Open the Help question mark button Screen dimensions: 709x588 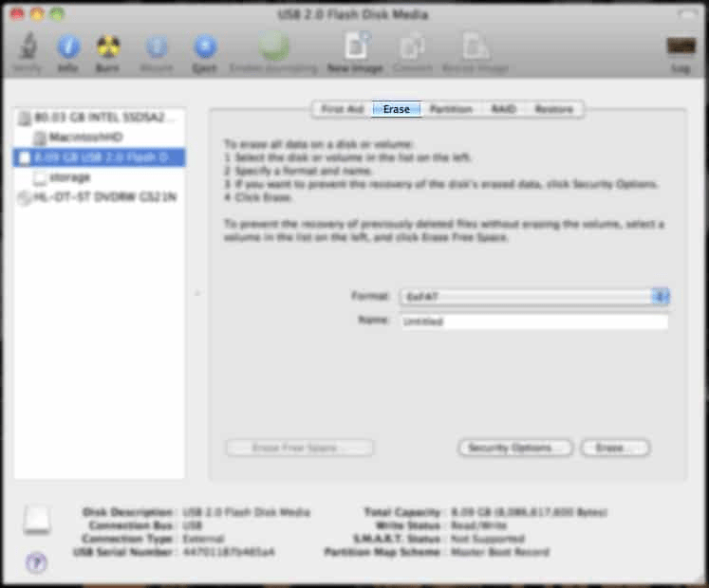36,562
